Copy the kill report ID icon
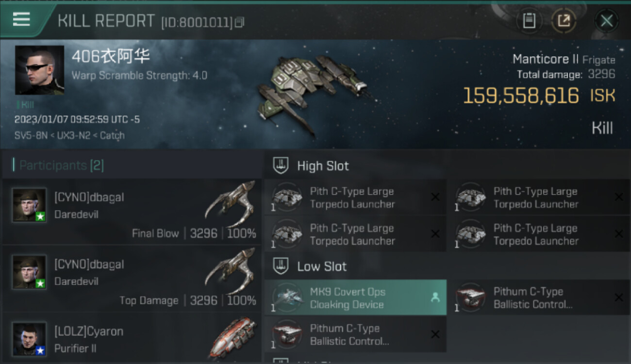The height and width of the screenshot is (364, 631). (x=239, y=22)
